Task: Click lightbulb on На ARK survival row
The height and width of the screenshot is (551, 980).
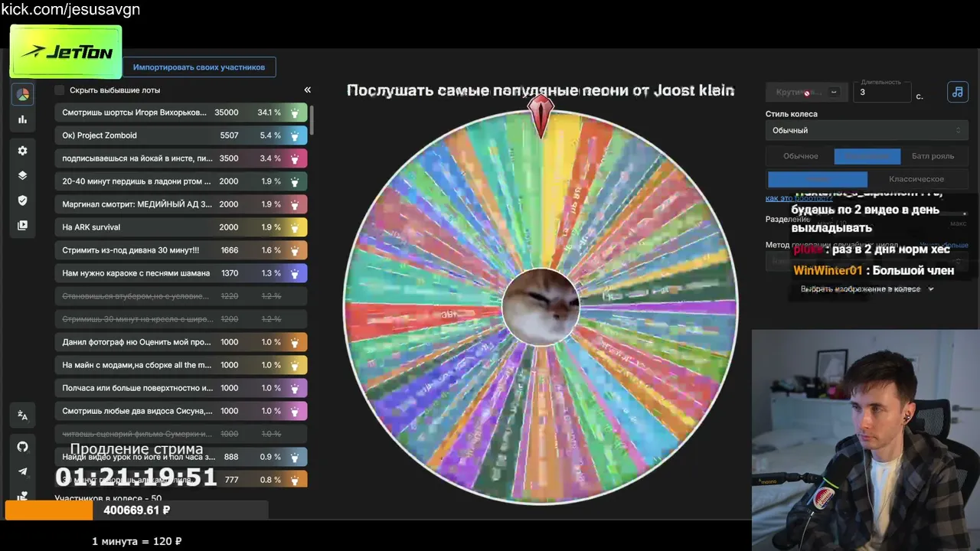Action: coord(295,227)
